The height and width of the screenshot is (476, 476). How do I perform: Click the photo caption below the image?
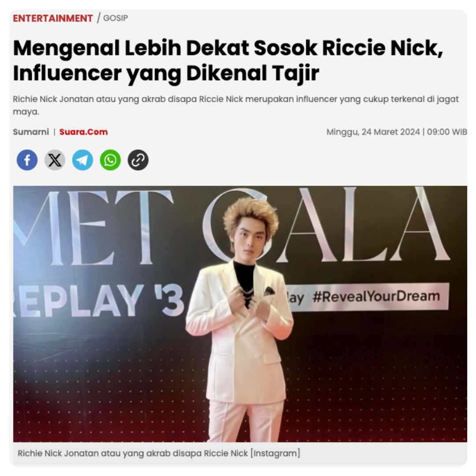coord(159,453)
